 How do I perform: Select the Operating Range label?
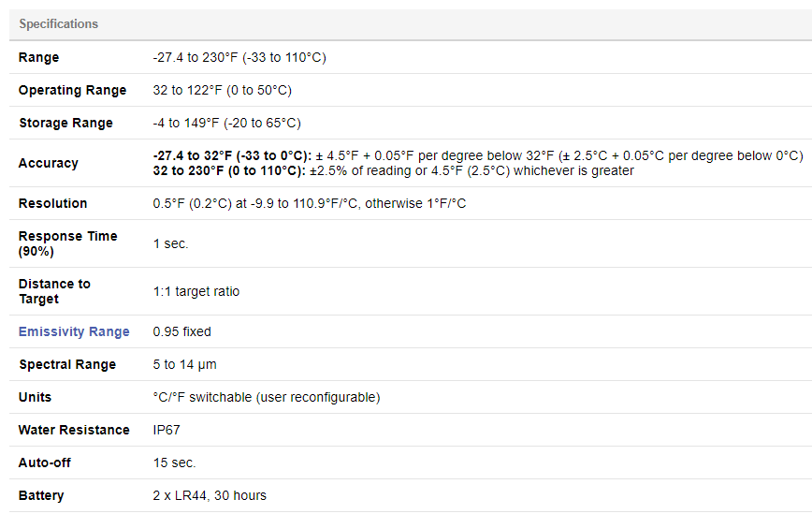[72, 90]
